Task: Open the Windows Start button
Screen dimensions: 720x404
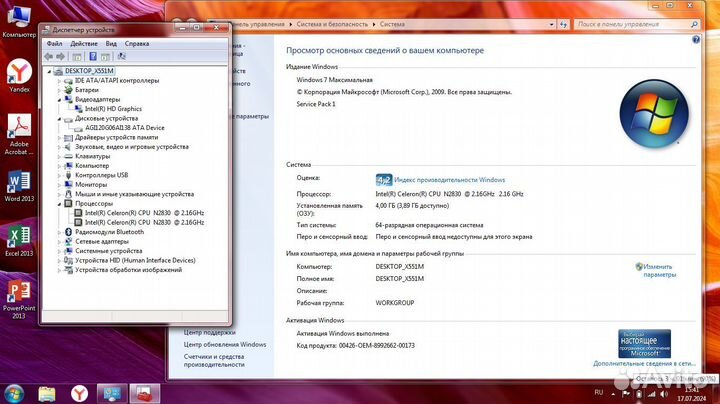Action: [13, 393]
